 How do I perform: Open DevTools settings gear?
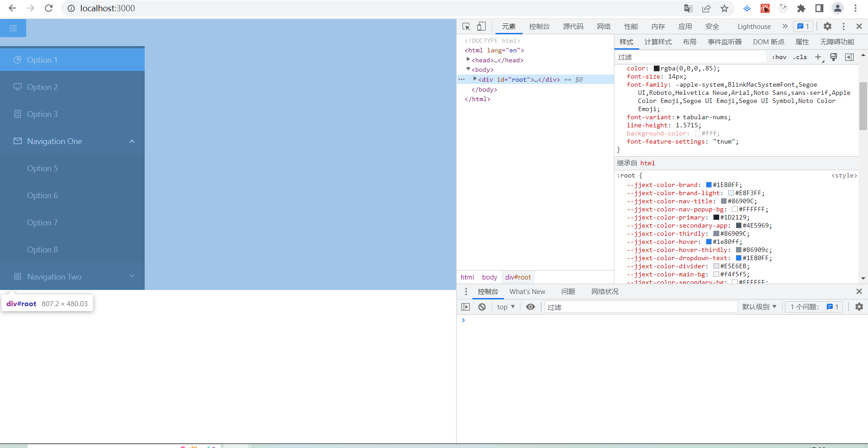828,26
